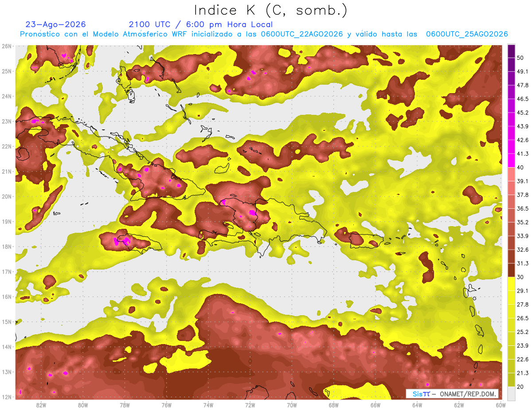532x411 pixels.
Task: Click the latitude label '19N'
Action: [x=7, y=222]
